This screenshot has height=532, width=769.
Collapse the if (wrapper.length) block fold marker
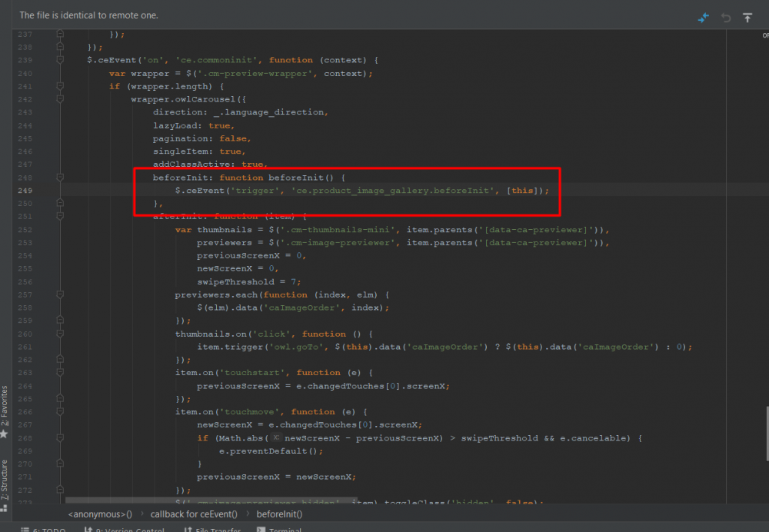pos(60,86)
